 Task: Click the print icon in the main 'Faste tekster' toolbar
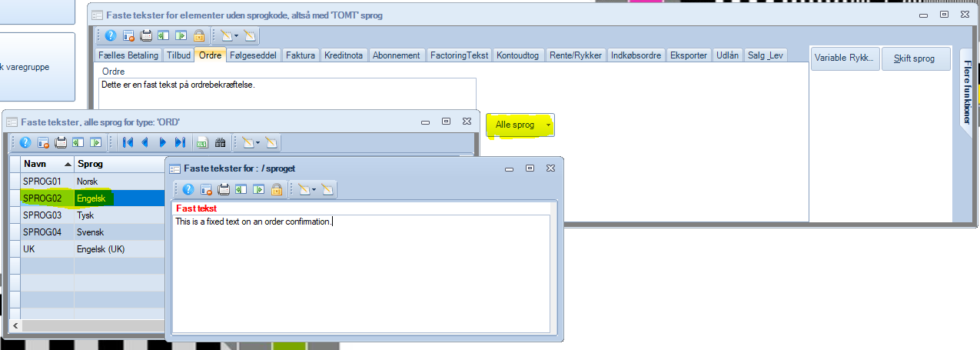[146, 35]
